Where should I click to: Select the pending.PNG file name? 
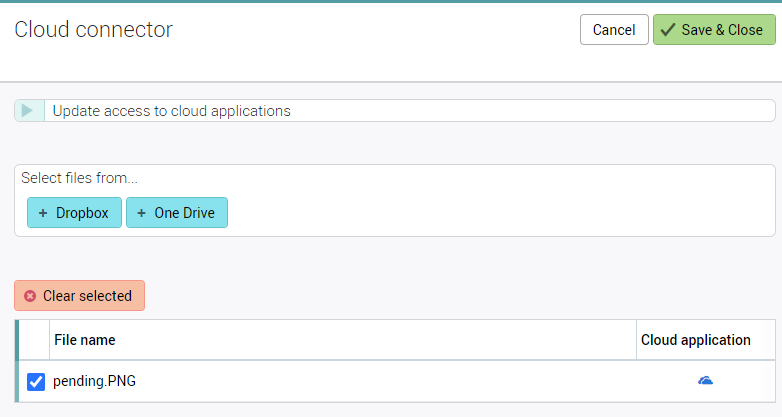click(x=94, y=381)
